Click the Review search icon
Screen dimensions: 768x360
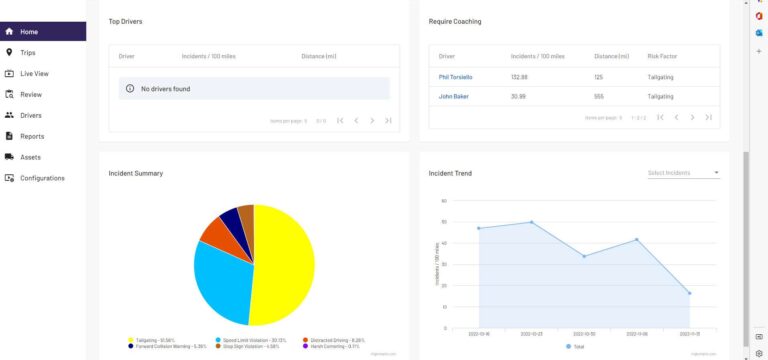coord(9,95)
